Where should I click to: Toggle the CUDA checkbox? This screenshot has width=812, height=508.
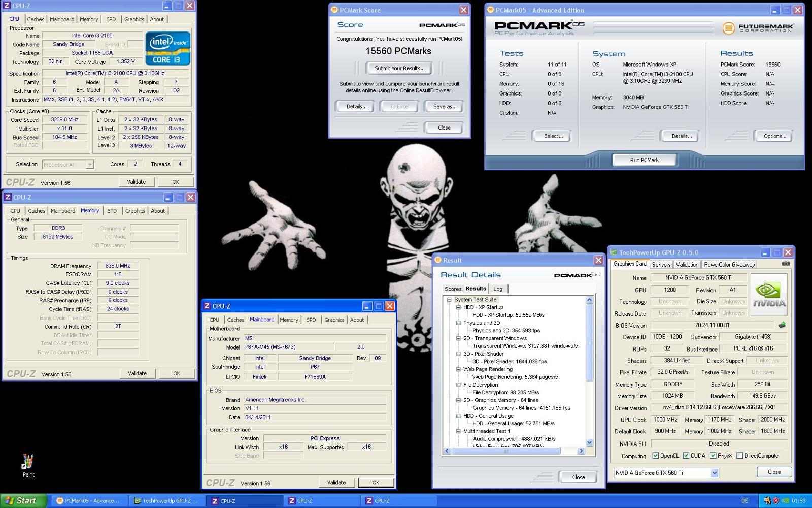tap(686, 456)
